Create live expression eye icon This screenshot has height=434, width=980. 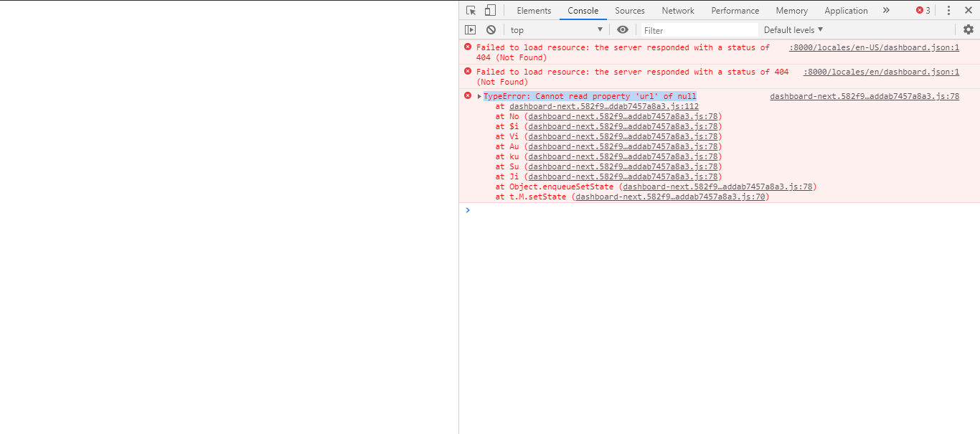pyautogui.click(x=623, y=29)
